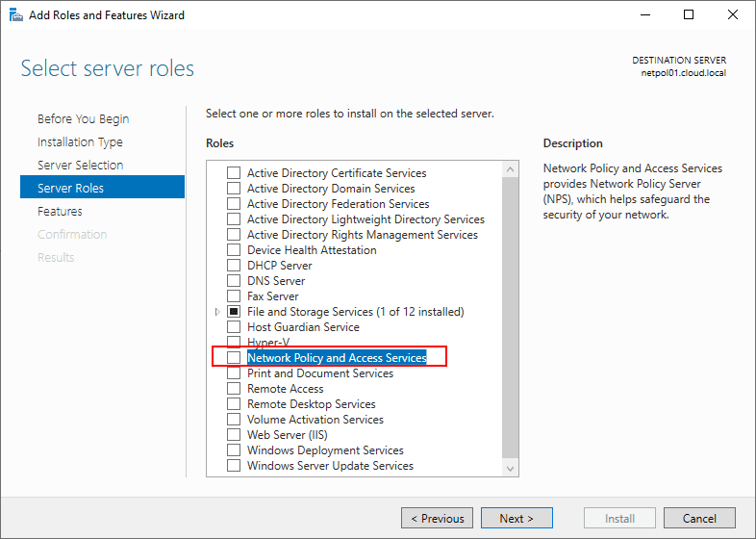Screen dimensions: 756x539
Task: Click the roles list scroll up arrow
Action: [511, 167]
